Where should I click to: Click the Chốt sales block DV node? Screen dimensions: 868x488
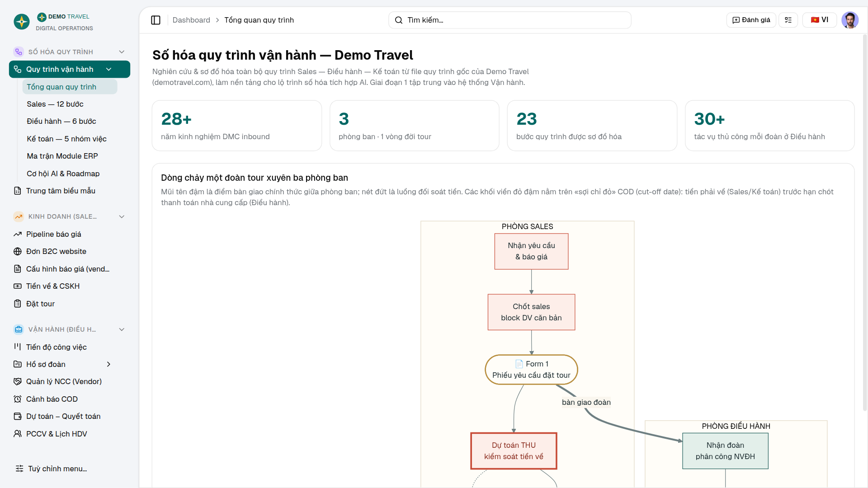coord(531,312)
